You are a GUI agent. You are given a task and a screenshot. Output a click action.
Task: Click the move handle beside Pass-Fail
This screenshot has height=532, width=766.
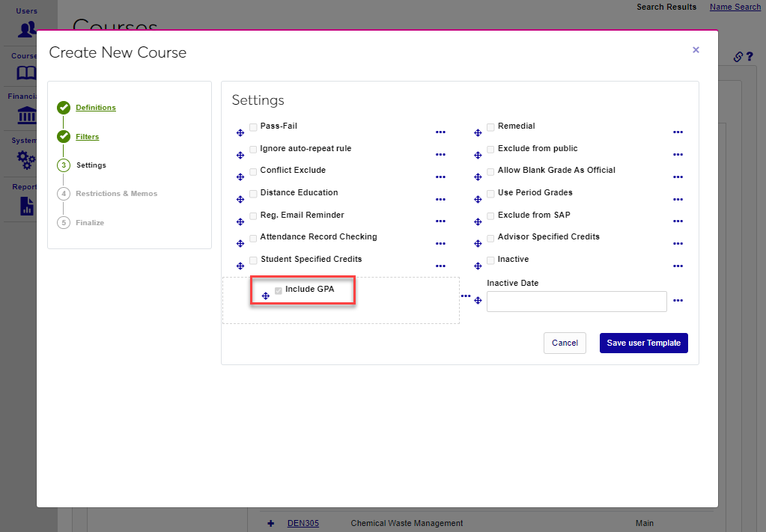pos(240,132)
